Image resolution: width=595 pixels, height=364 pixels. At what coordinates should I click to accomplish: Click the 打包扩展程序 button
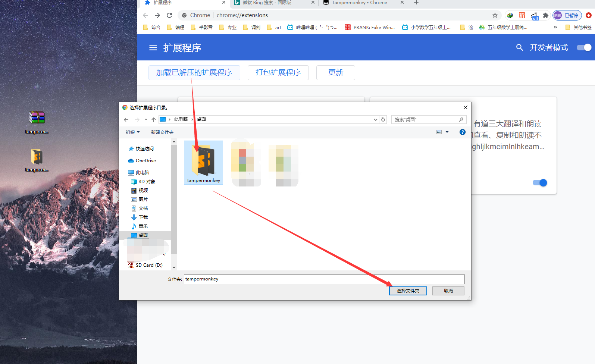[x=278, y=72]
